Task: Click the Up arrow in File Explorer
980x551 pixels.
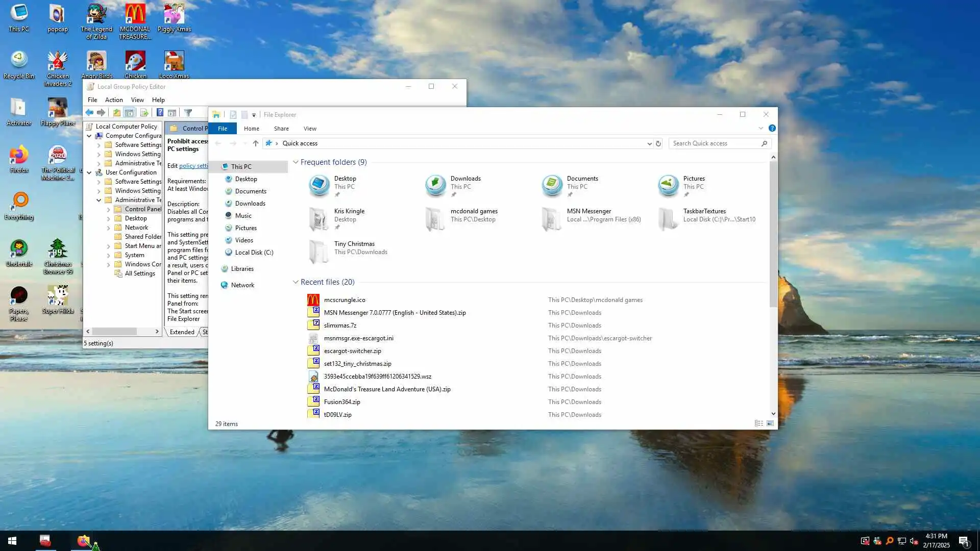Action: 256,144
